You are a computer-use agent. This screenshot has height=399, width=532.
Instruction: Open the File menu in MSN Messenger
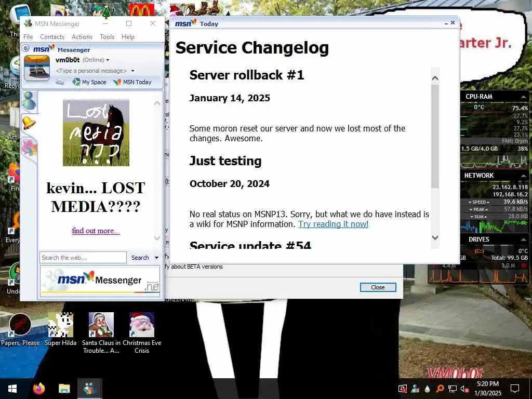[x=28, y=37]
